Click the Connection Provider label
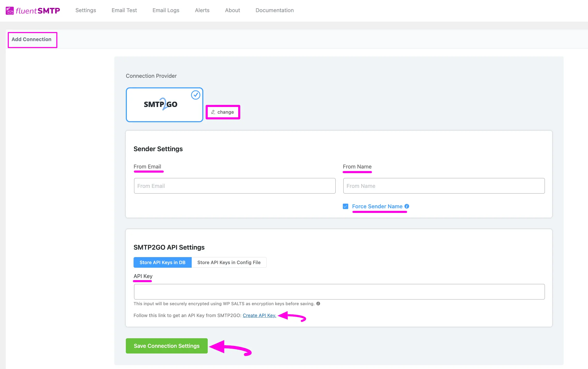The image size is (588, 369). tap(151, 76)
